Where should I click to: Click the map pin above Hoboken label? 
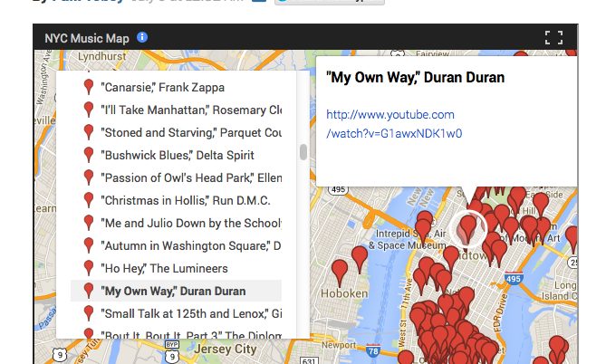[x=340, y=273]
